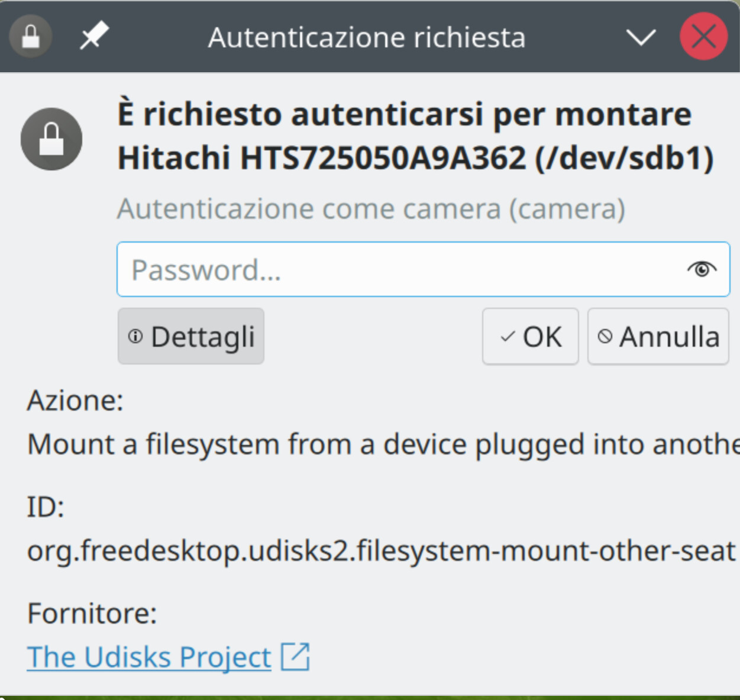Open The Udisks Project link
The width and height of the screenshot is (740, 700).
pos(149,657)
